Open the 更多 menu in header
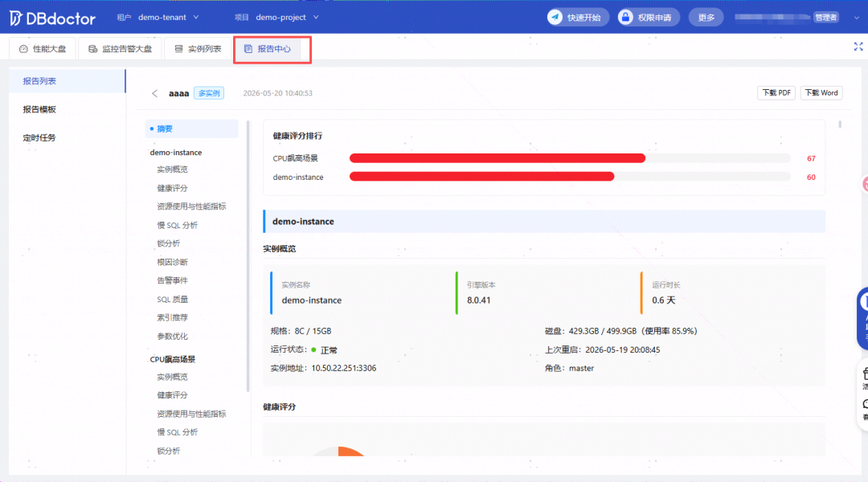 [706, 17]
